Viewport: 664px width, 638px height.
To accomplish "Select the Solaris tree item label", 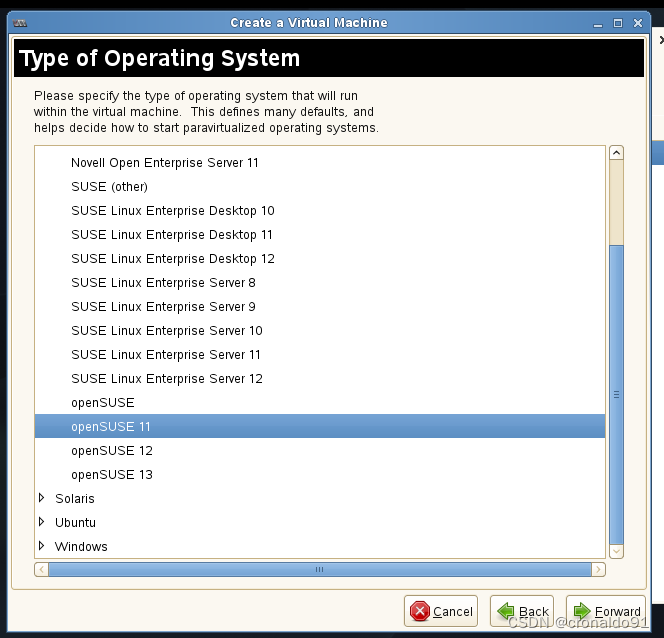I will point(75,499).
